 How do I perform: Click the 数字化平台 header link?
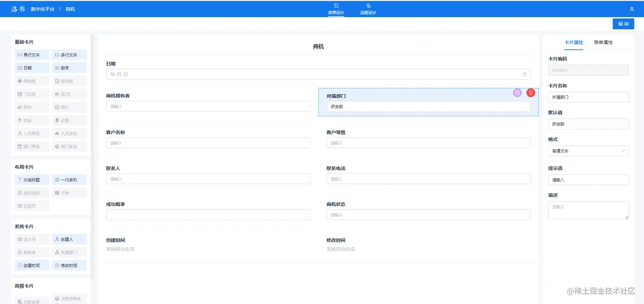(43, 9)
